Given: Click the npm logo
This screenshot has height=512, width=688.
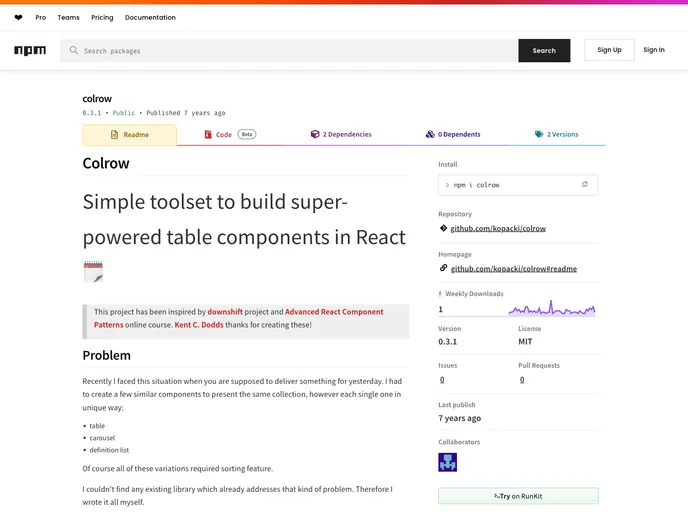Looking at the screenshot, I should tap(30, 50).
